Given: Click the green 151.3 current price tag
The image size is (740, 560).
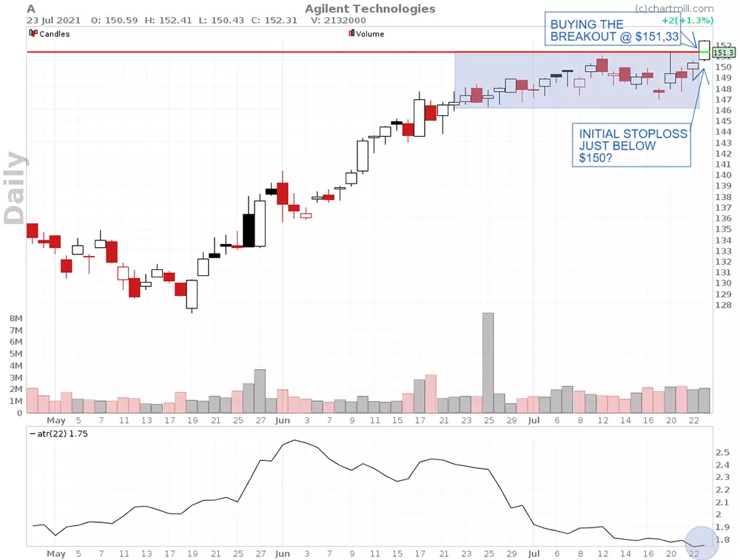Looking at the screenshot, I should 724,53.
